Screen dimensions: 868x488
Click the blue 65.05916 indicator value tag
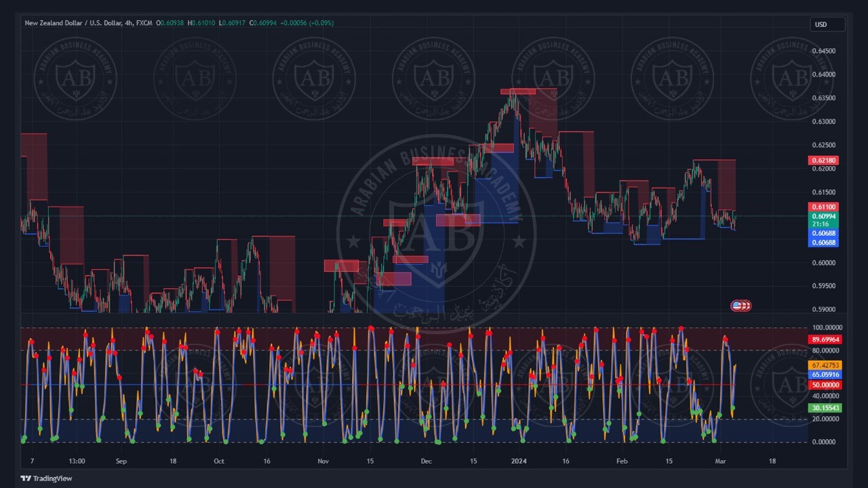[x=825, y=375]
